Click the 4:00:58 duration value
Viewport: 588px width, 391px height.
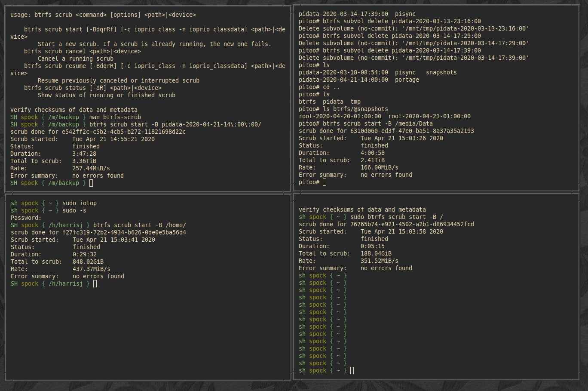373,153
